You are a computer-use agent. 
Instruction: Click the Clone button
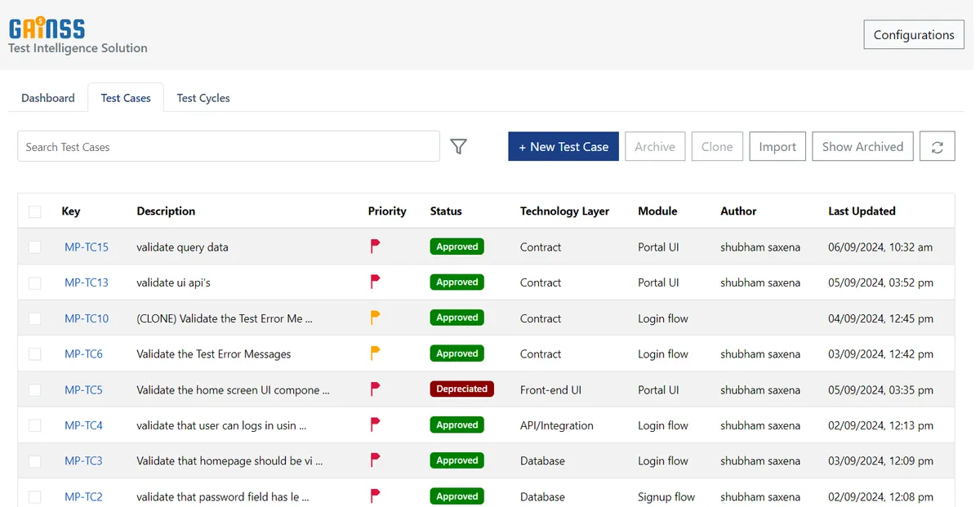(717, 147)
